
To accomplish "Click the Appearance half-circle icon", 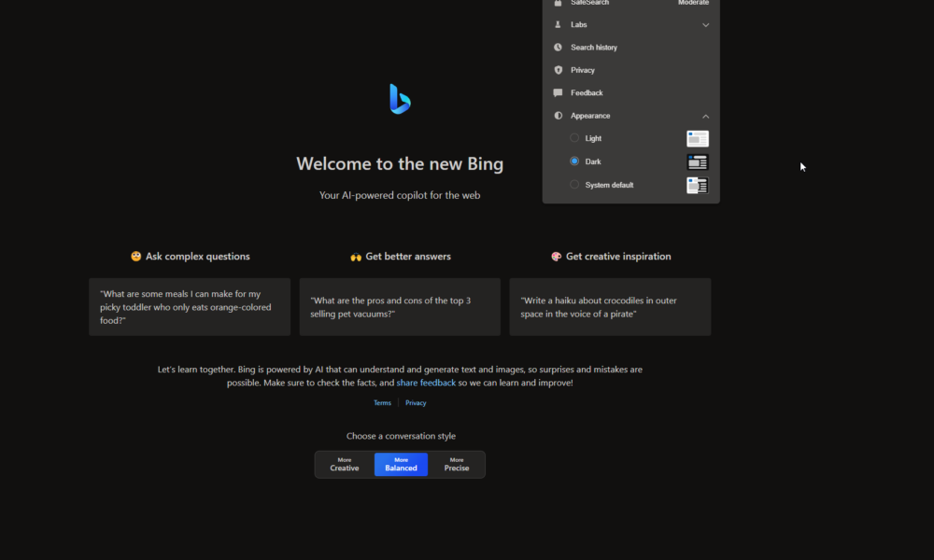I will point(558,116).
